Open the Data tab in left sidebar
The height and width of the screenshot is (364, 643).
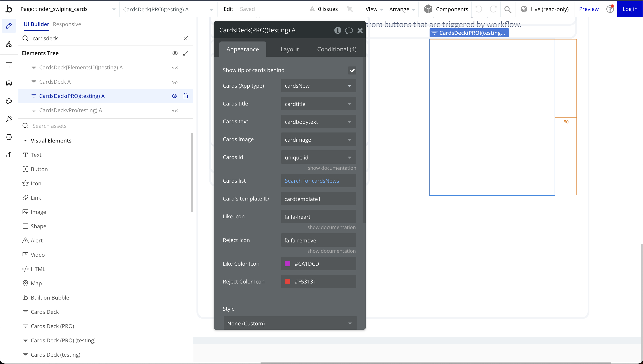(x=9, y=83)
